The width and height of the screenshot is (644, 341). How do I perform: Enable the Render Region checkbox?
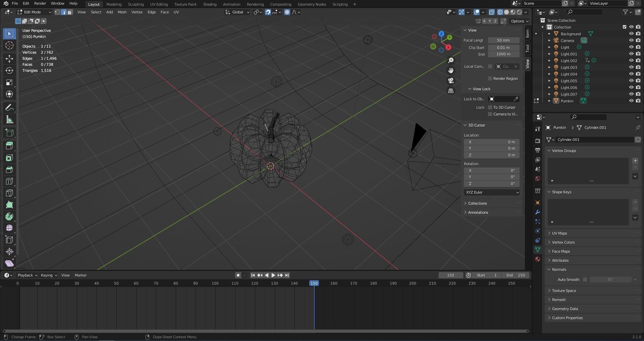coord(490,79)
